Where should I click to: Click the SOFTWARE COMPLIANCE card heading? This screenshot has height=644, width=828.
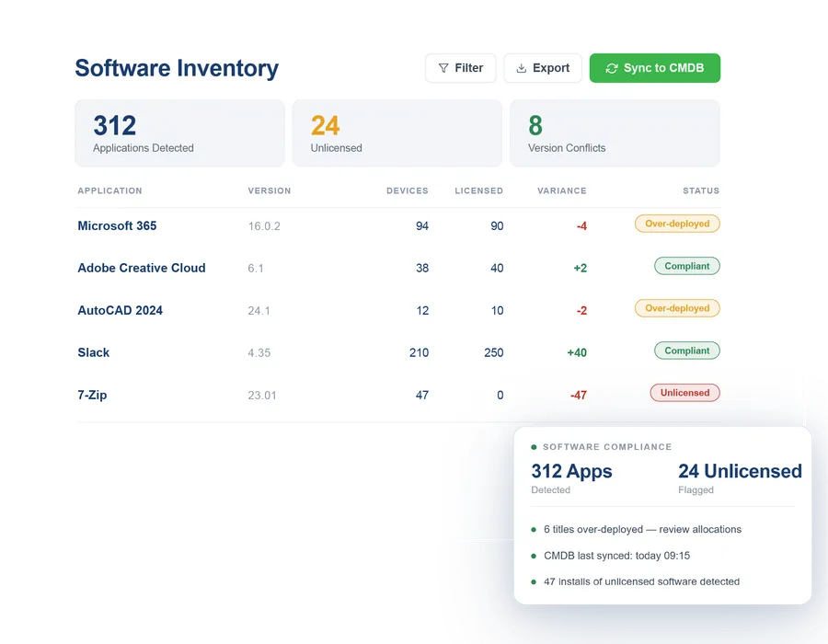[x=607, y=446]
